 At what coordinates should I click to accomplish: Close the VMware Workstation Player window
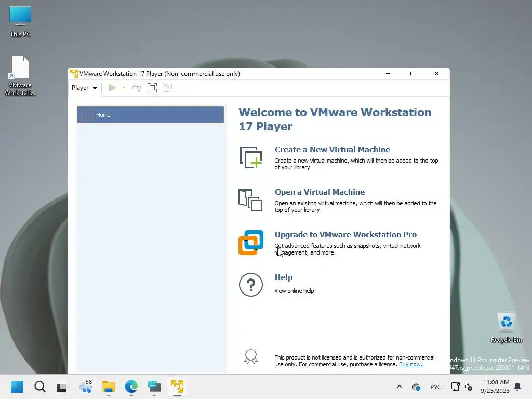tap(436, 74)
